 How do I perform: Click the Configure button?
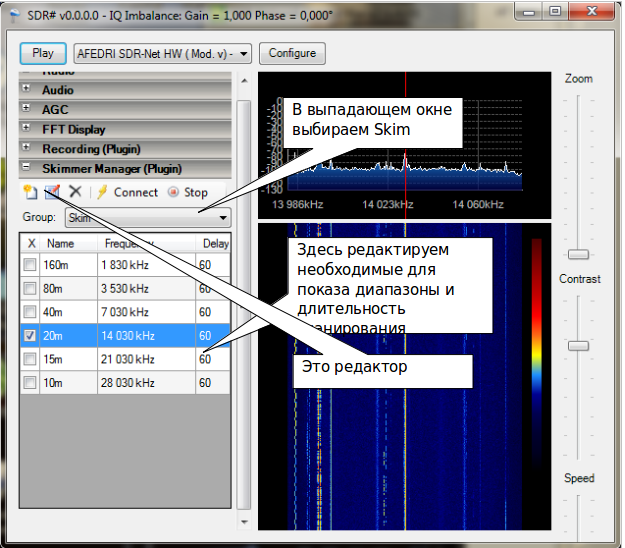(x=292, y=53)
